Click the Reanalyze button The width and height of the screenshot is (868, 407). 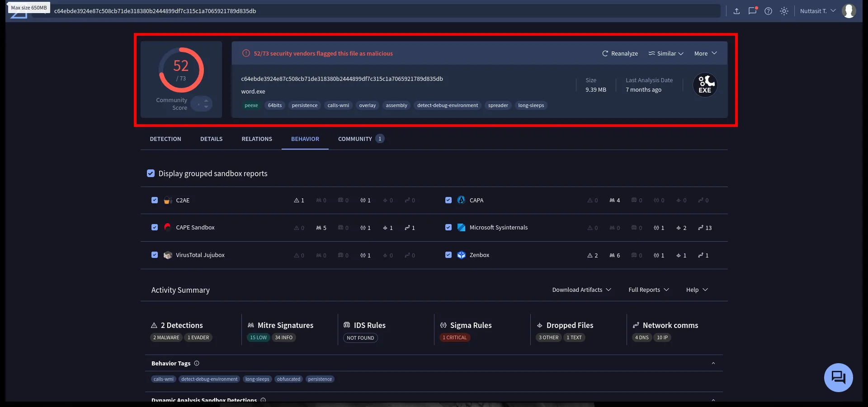[x=620, y=53]
